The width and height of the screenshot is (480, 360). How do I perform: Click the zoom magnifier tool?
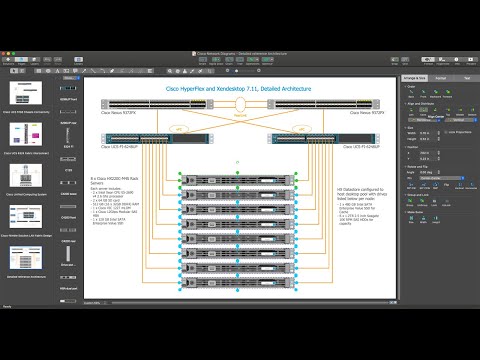pos(170,71)
